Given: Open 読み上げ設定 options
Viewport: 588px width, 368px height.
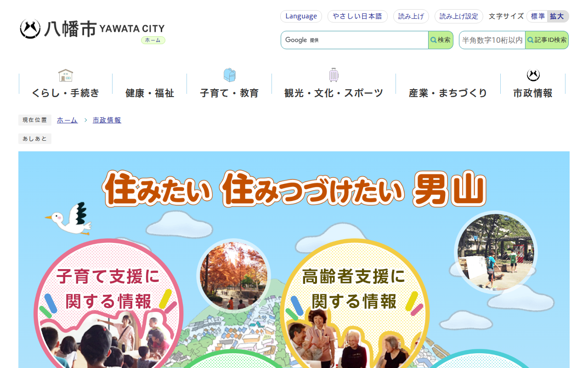Looking at the screenshot, I should click(459, 17).
